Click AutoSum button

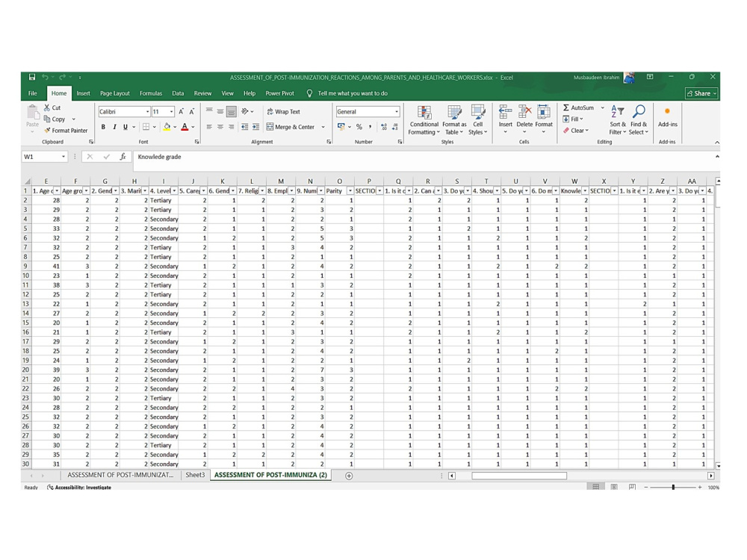click(x=578, y=108)
